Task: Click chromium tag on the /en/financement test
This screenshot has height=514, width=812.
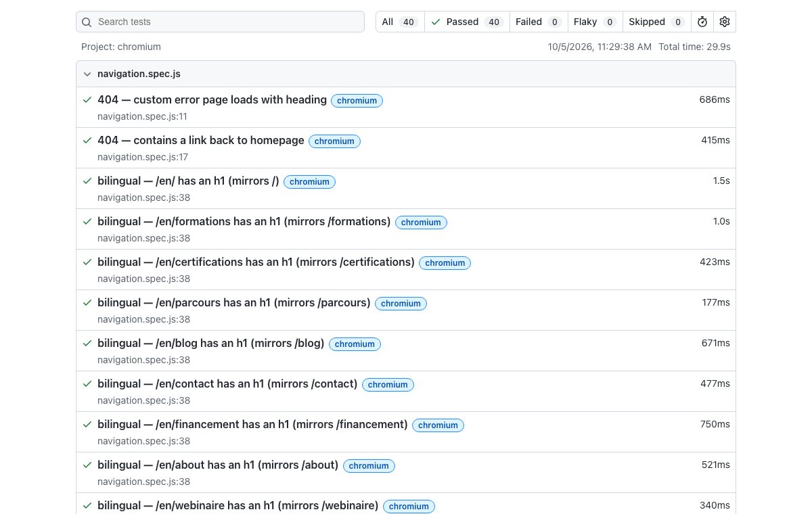Action: tap(438, 425)
